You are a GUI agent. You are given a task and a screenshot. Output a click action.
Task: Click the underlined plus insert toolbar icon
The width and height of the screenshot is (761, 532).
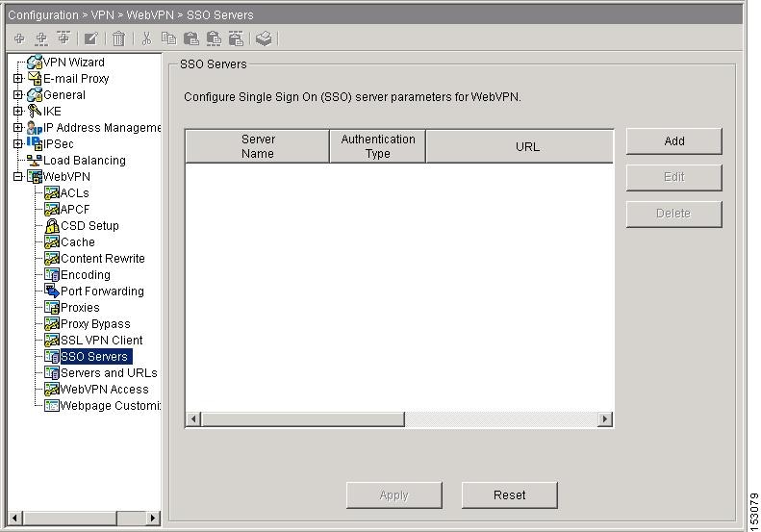point(41,38)
